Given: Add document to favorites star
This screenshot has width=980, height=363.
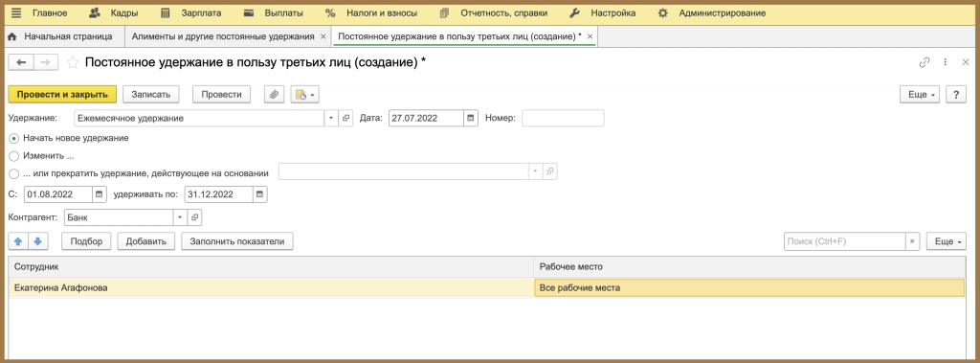Looking at the screenshot, I should click(73, 62).
